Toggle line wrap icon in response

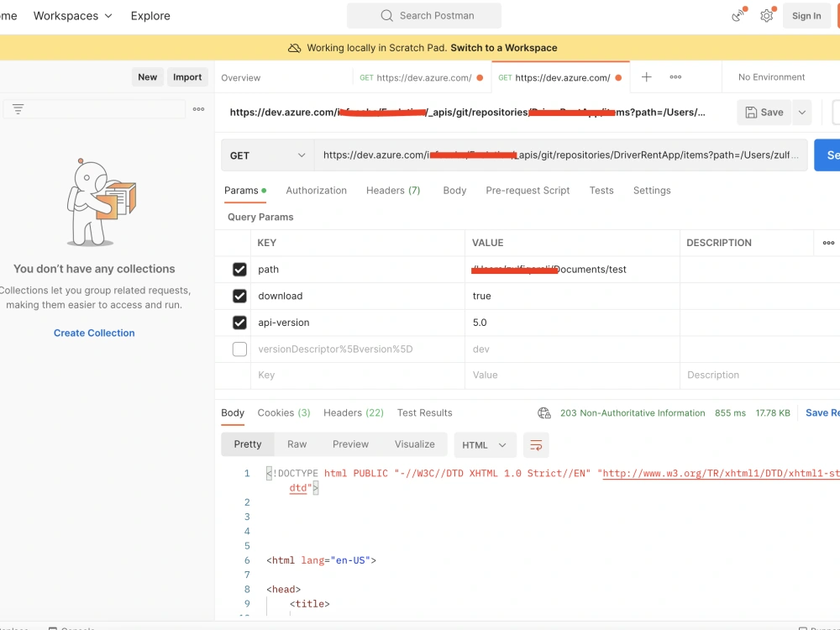536,445
